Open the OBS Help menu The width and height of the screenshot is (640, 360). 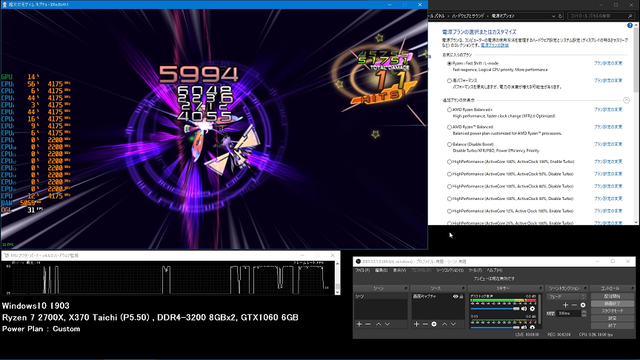click(x=494, y=271)
